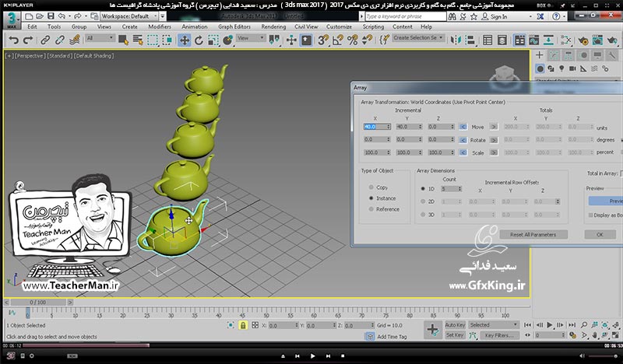The width and height of the screenshot is (623, 364).
Task: Open the Graph Editors menu
Action: pos(234,26)
